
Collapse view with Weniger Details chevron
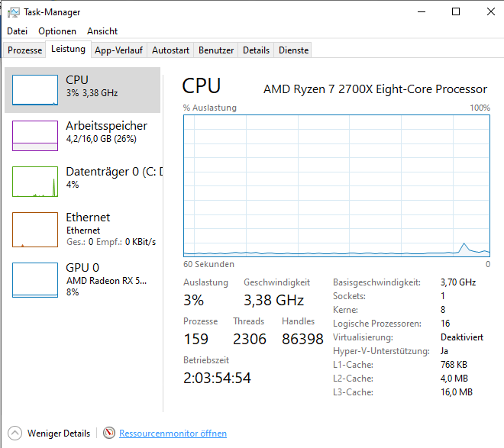click(x=15, y=433)
